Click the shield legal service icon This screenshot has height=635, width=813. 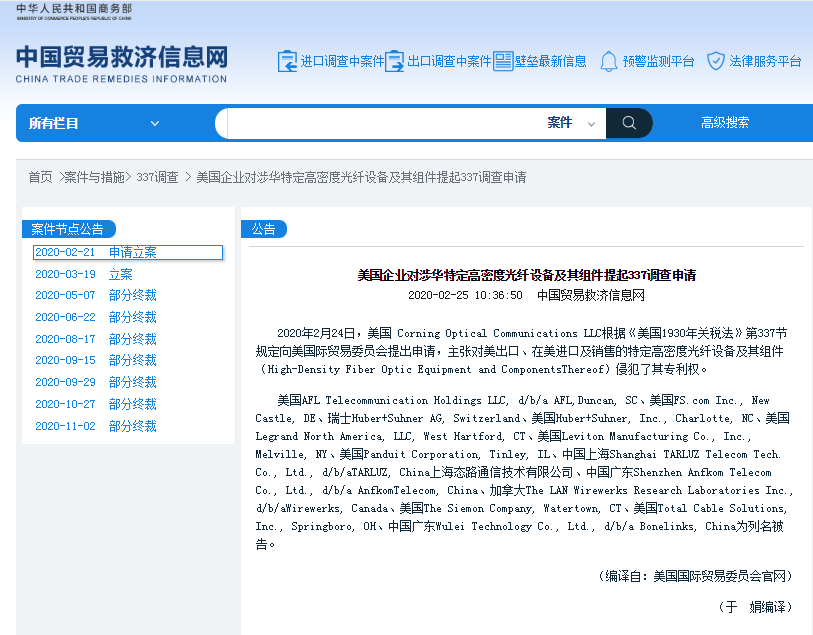[x=716, y=61]
